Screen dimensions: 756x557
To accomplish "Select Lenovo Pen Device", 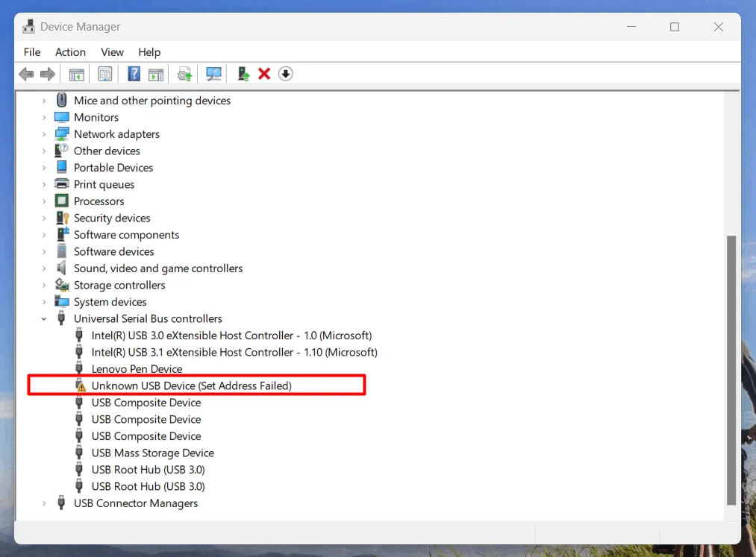I will tap(137, 369).
